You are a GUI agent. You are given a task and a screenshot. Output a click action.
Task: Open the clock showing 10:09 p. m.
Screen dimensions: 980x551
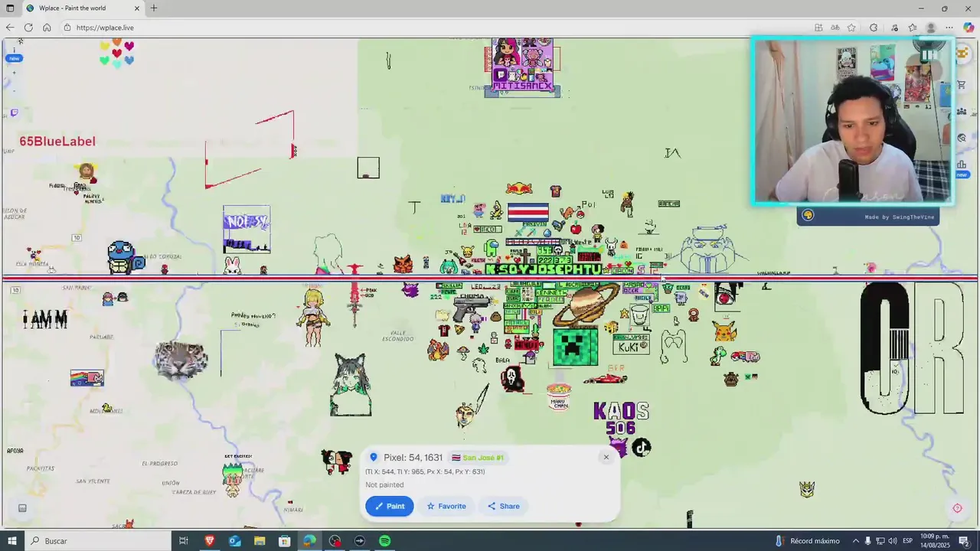click(x=936, y=541)
